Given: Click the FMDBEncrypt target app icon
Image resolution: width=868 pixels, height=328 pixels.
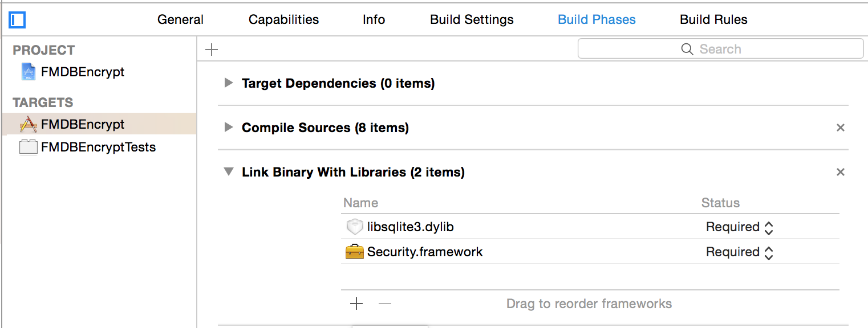Looking at the screenshot, I should [x=28, y=125].
